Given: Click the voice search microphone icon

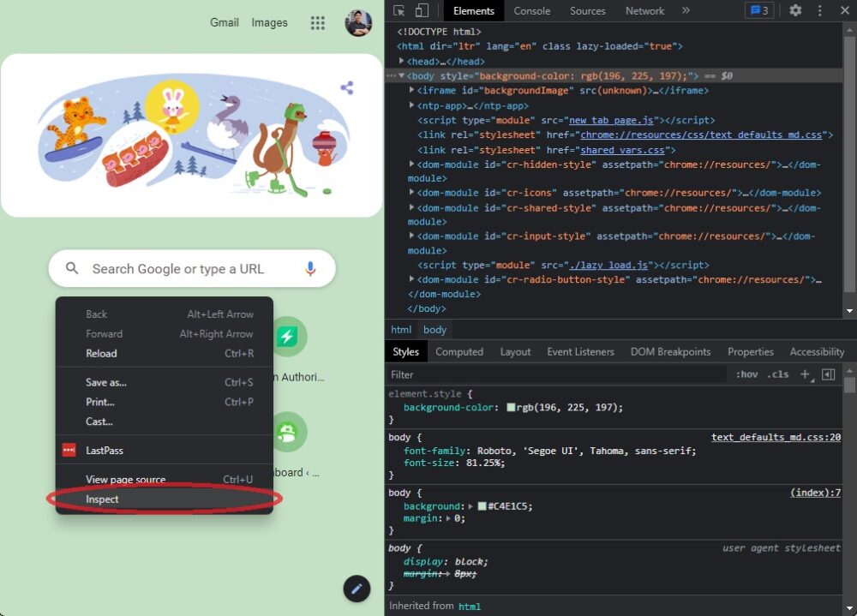Looking at the screenshot, I should click(x=309, y=268).
